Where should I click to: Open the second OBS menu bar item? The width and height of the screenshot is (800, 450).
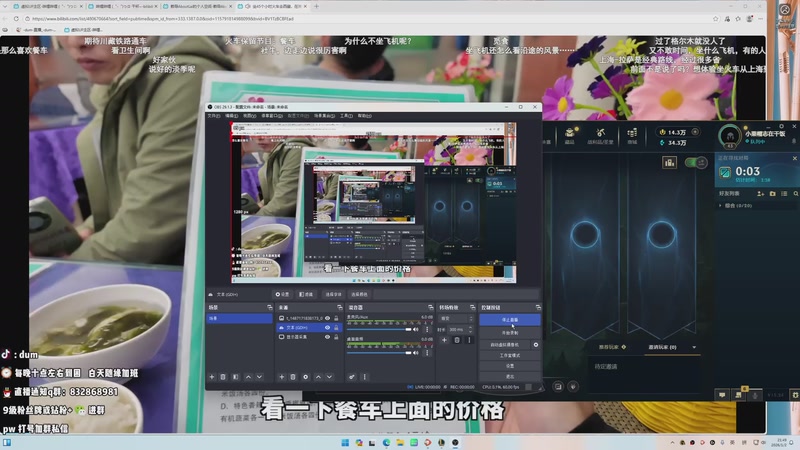point(232,116)
